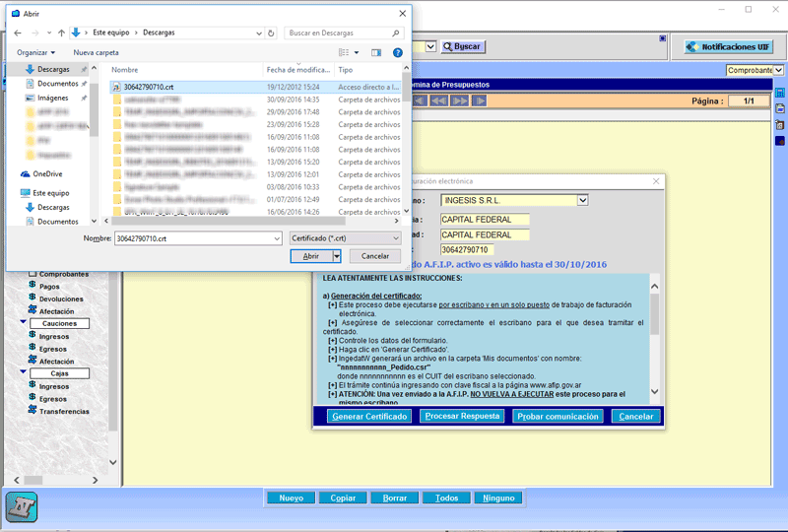The height and width of the screenshot is (532, 788).
Task: Click the blue help question mark icon
Action: tap(398, 52)
